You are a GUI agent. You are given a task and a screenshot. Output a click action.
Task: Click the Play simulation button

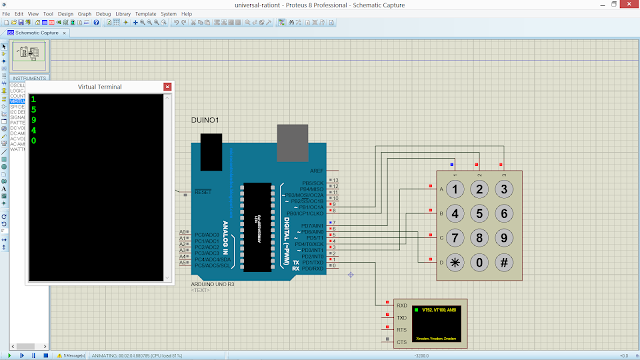(9, 356)
